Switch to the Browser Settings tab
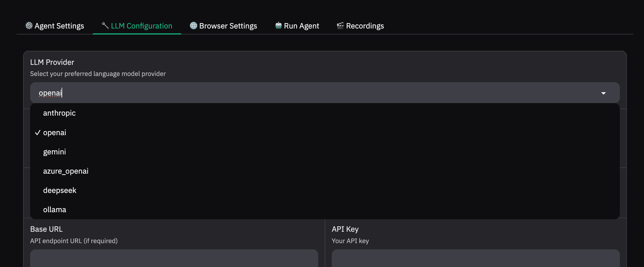 point(228,26)
